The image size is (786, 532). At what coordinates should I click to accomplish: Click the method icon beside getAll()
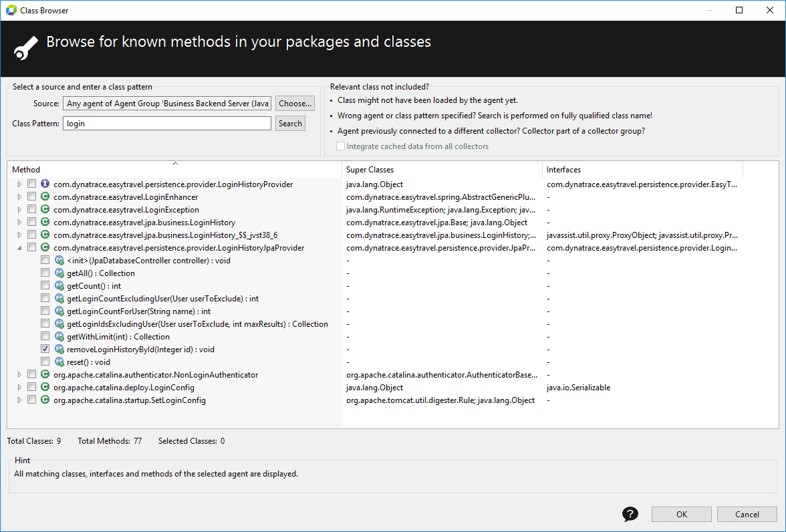59,273
